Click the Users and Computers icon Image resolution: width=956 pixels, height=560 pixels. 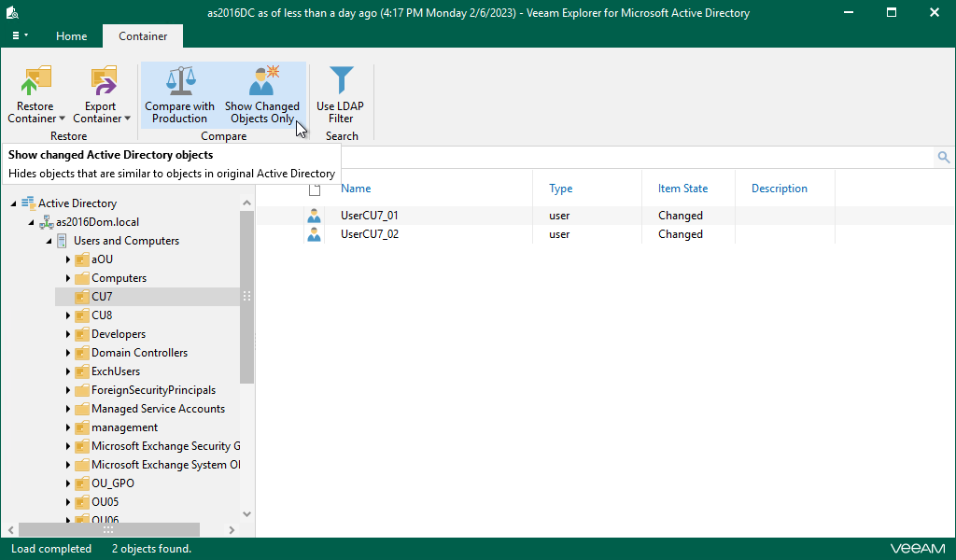[63, 241]
